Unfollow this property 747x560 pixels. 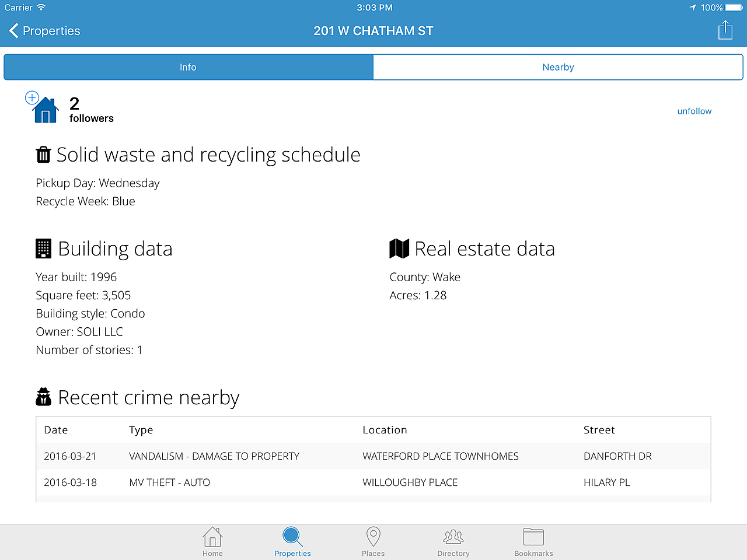[694, 111]
